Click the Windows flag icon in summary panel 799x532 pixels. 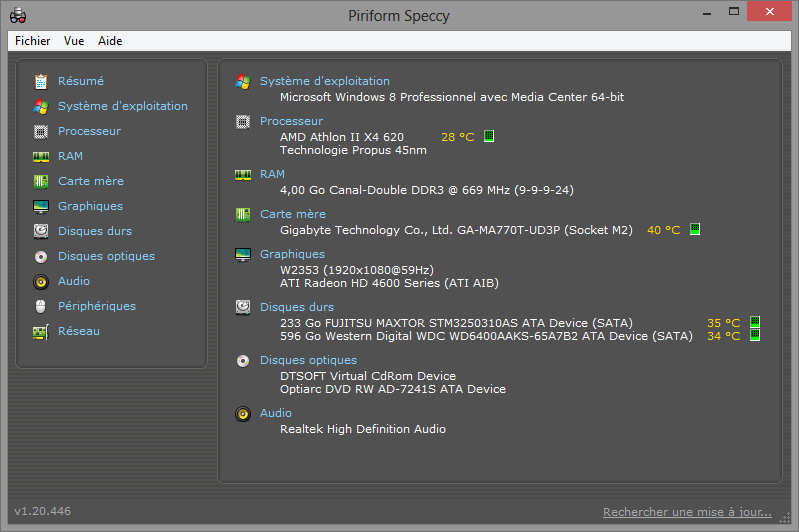point(243,82)
